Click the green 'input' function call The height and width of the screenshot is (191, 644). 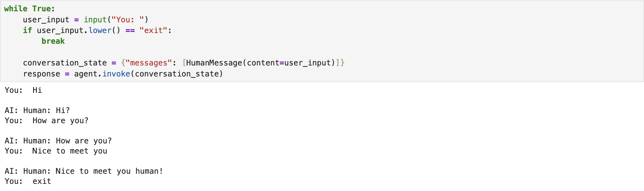95,20
